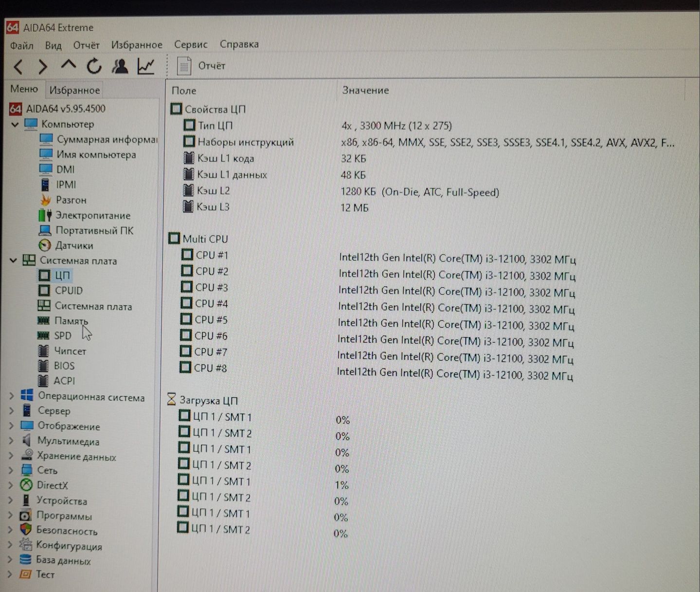This screenshot has height=592, width=700.
Task: Expand the Отображение tree branch
Action: tap(11, 426)
